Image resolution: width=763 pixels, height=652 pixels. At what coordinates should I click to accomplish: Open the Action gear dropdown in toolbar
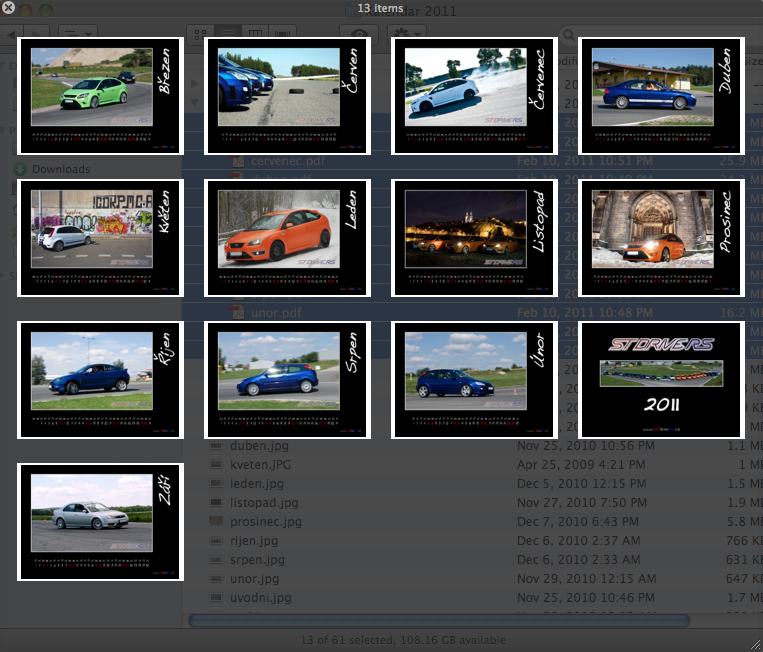point(405,33)
